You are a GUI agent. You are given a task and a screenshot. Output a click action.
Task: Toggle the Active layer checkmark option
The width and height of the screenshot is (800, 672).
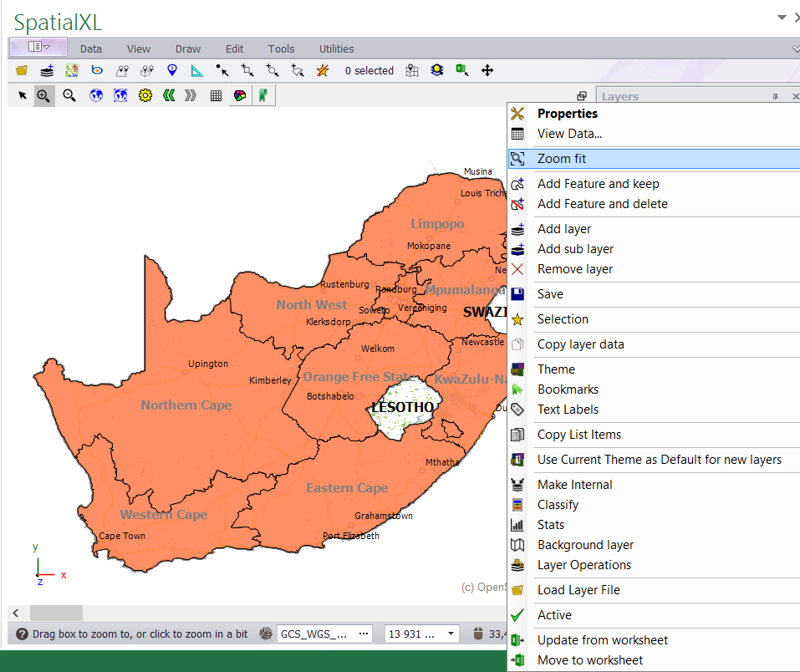click(x=554, y=615)
